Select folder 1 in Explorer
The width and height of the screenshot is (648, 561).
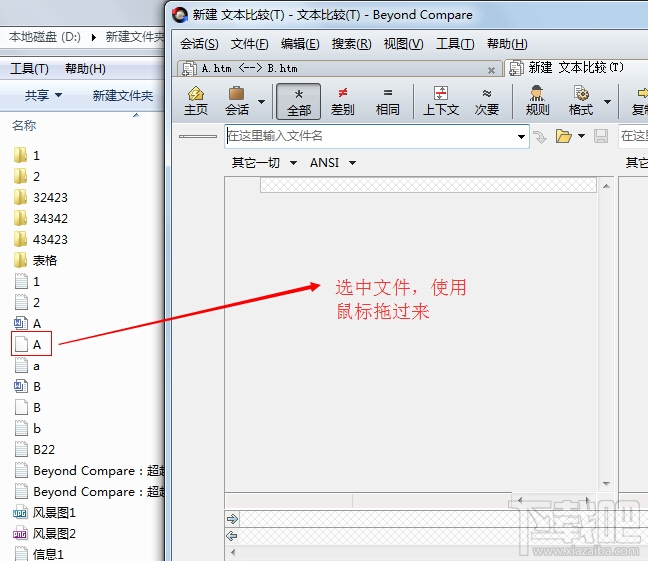(x=27, y=155)
